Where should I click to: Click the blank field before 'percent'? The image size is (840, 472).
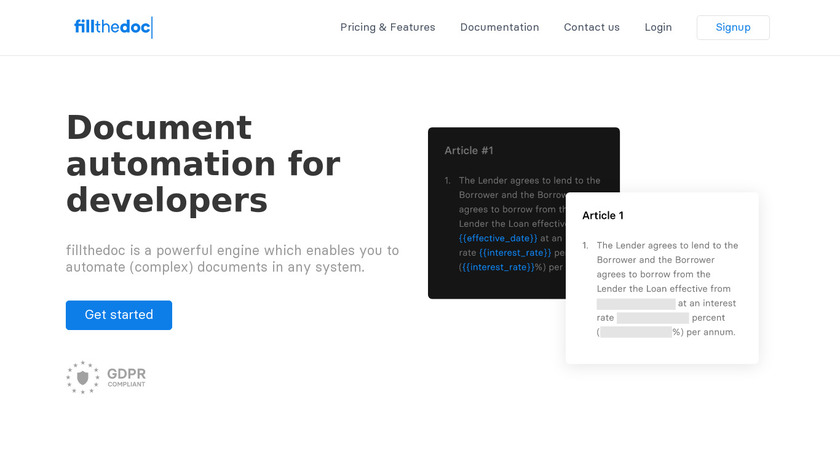(652, 318)
